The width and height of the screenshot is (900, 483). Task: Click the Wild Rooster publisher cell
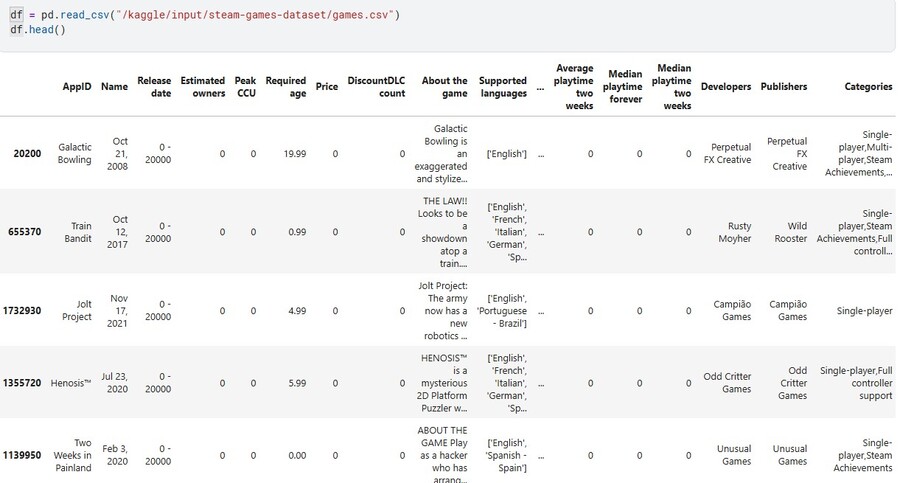click(790, 232)
